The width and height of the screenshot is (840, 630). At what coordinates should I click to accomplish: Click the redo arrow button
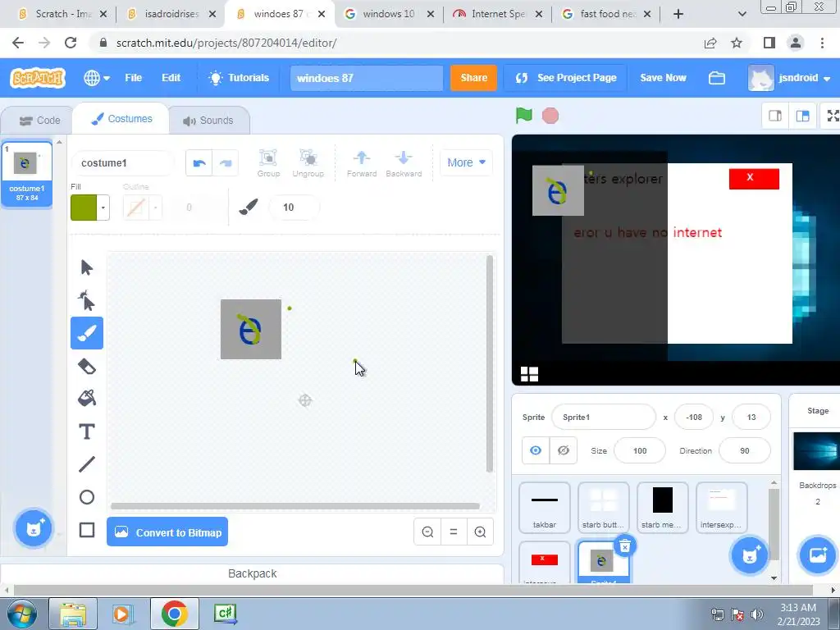point(226,163)
